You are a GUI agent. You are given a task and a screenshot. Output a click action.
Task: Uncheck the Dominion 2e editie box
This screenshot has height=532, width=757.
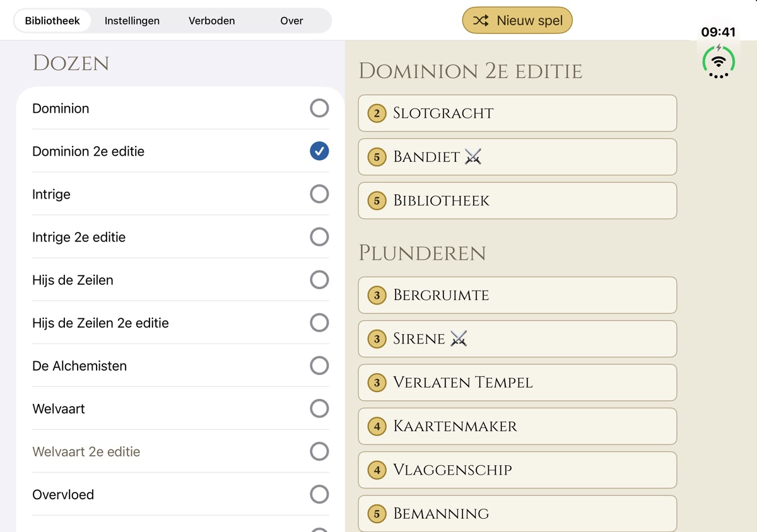click(x=319, y=151)
